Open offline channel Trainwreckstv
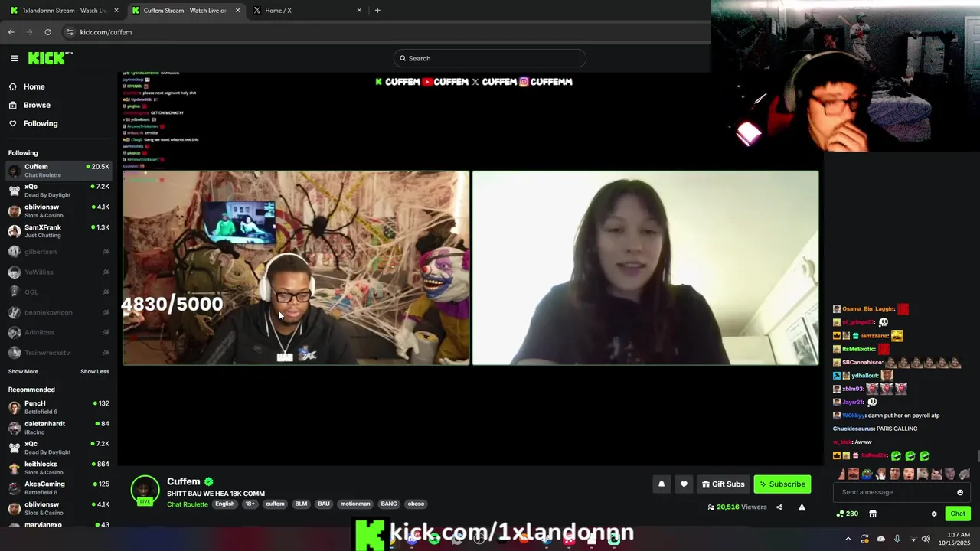 coord(59,353)
